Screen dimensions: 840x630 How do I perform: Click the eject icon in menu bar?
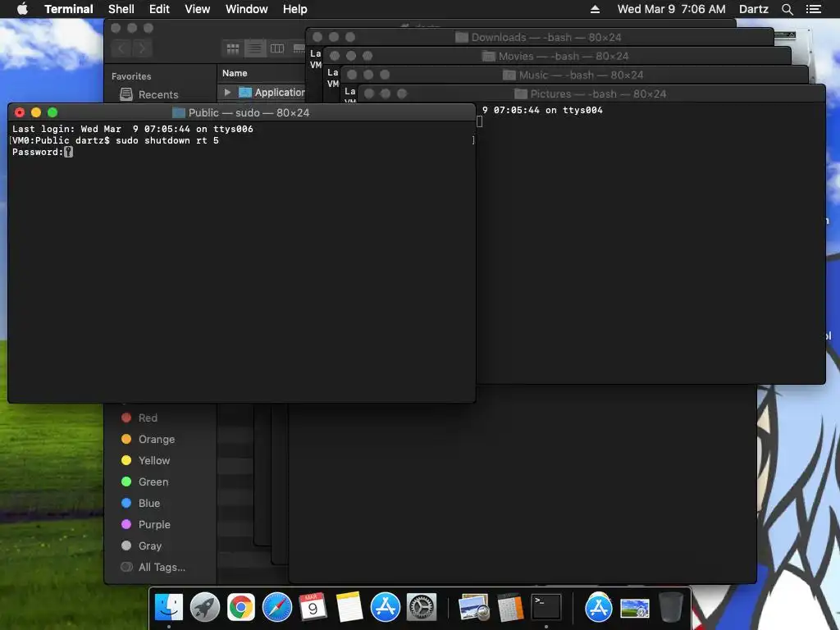595,9
